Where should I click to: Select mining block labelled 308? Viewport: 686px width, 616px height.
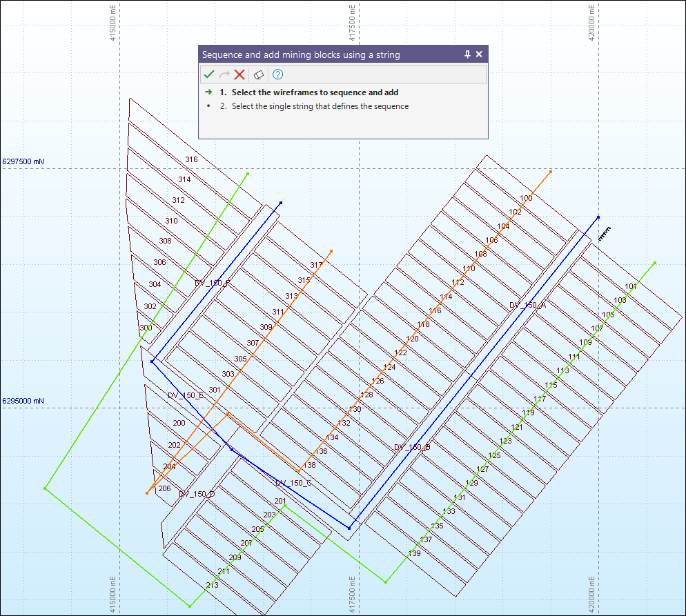click(x=166, y=241)
